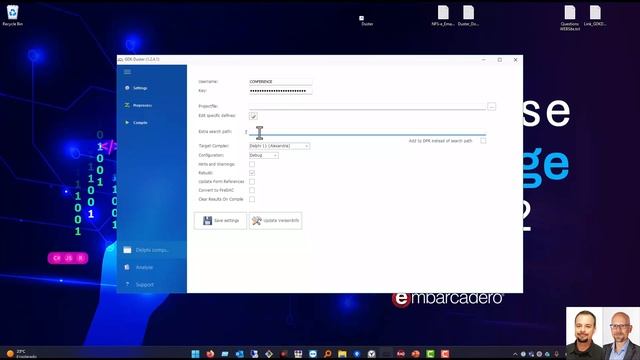Enable the Hints and Warnings checkbox
The width and height of the screenshot is (640, 360).
point(252,164)
